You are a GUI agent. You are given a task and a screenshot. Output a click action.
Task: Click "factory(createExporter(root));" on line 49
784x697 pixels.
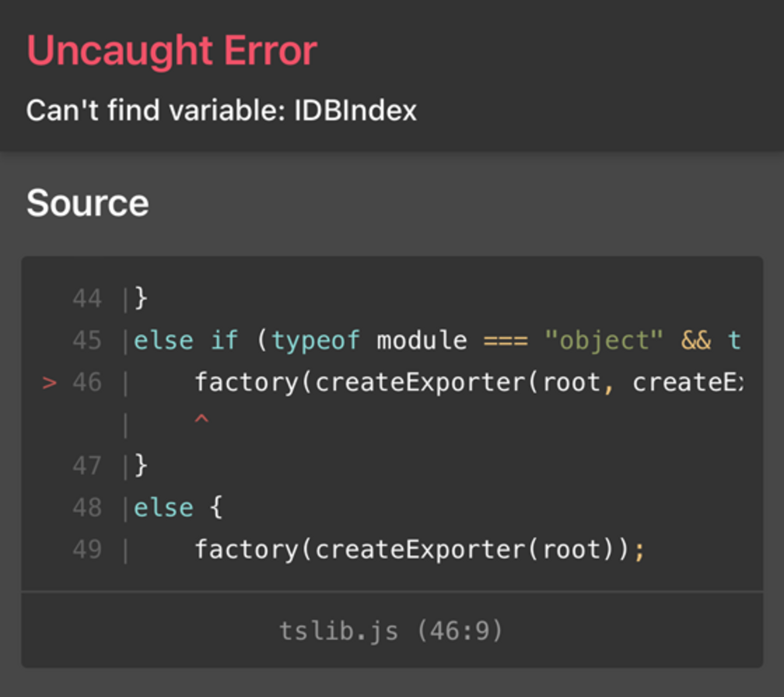tap(419, 549)
